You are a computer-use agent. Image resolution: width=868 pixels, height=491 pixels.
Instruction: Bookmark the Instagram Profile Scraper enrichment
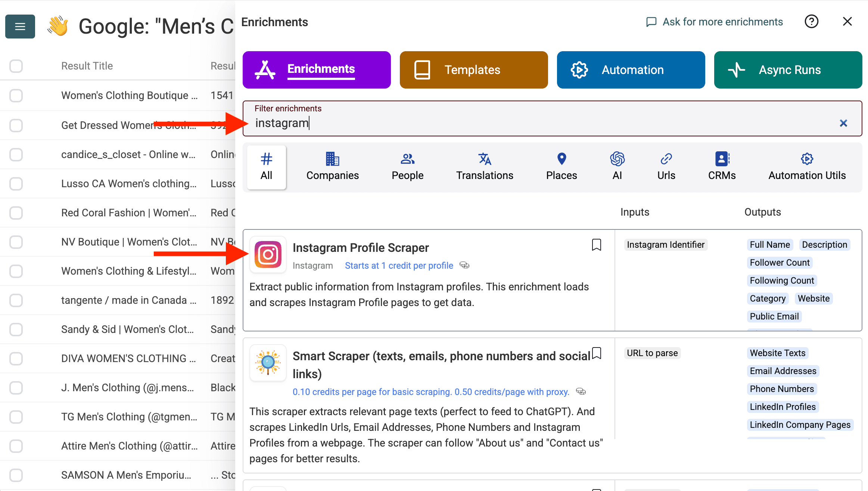596,245
